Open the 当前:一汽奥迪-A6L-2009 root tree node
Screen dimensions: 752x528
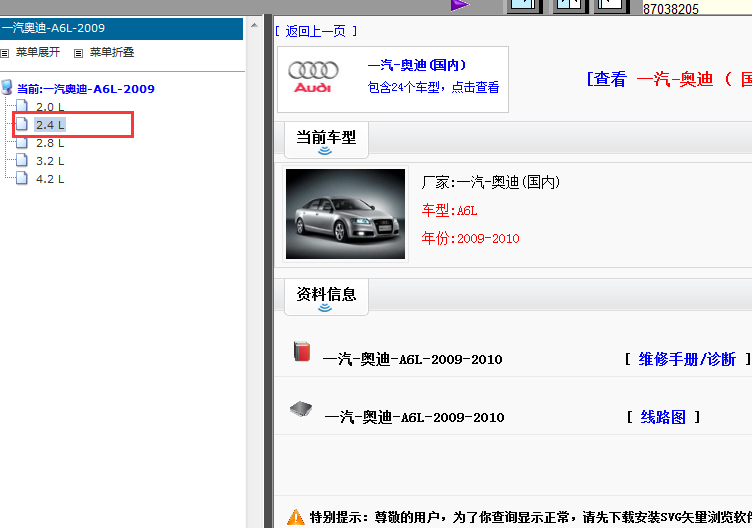86,89
